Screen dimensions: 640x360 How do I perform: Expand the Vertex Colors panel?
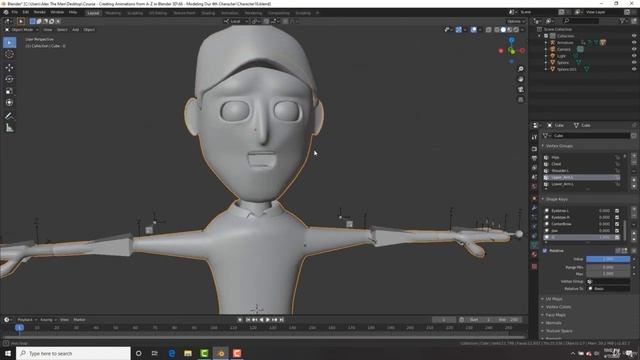[558, 307]
